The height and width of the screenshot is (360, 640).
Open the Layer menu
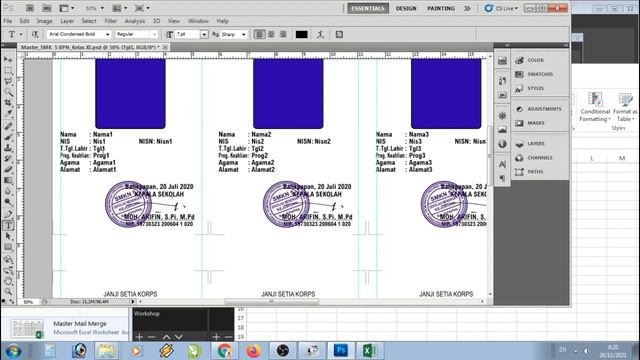pyautogui.click(x=67, y=21)
